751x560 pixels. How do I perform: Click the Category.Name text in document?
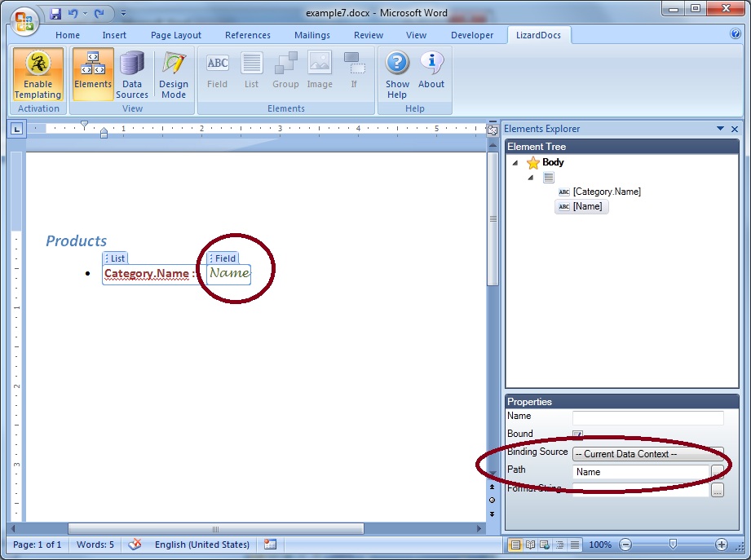pos(147,273)
